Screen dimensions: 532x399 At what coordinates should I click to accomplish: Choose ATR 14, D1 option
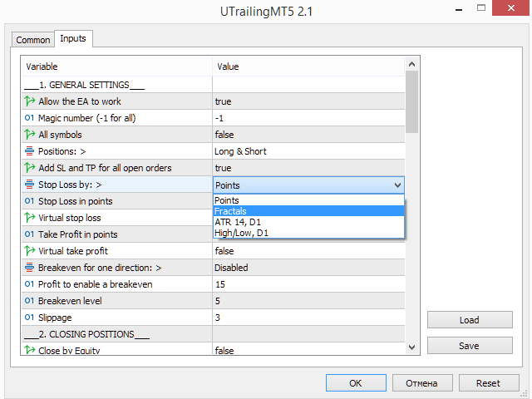click(x=308, y=222)
